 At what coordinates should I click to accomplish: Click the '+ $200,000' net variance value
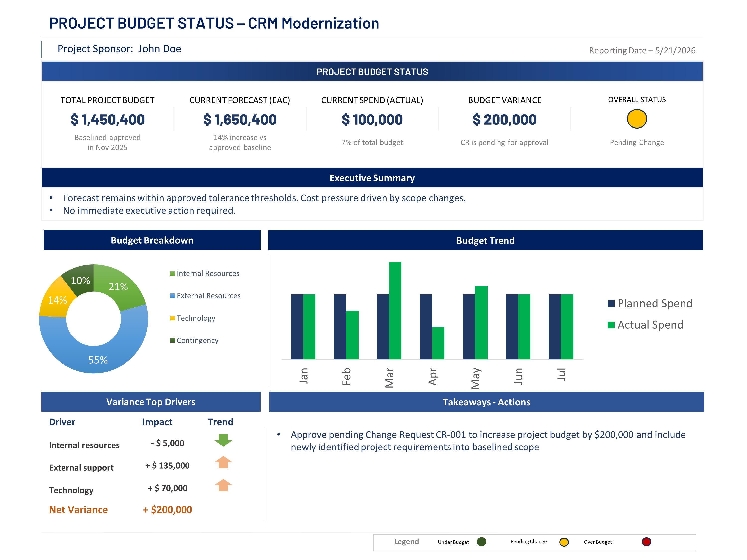tap(168, 510)
